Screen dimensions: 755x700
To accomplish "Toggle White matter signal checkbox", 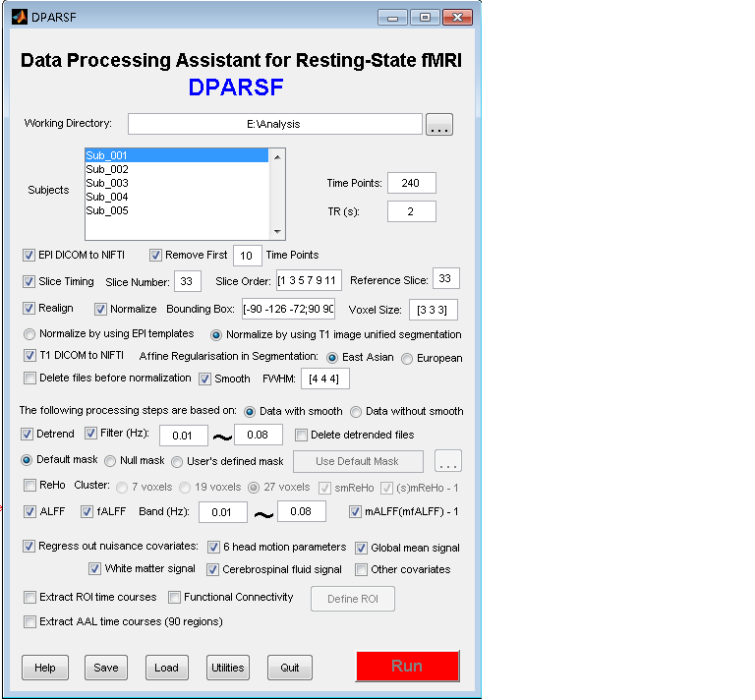I will (x=94, y=569).
